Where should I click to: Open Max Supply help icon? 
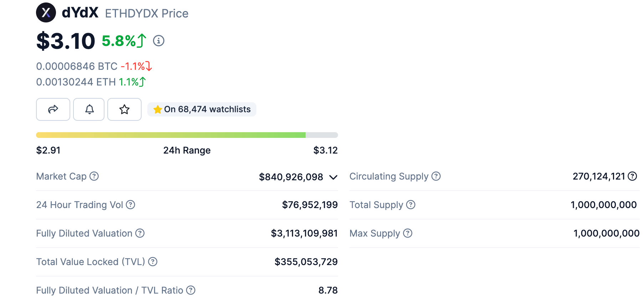coord(408,233)
